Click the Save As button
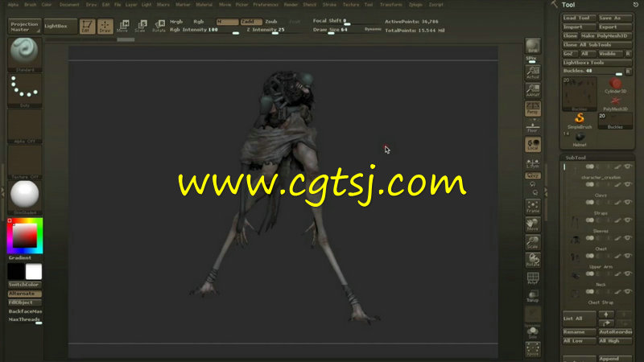644x362 pixels. pyautogui.click(x=615, y=18)
